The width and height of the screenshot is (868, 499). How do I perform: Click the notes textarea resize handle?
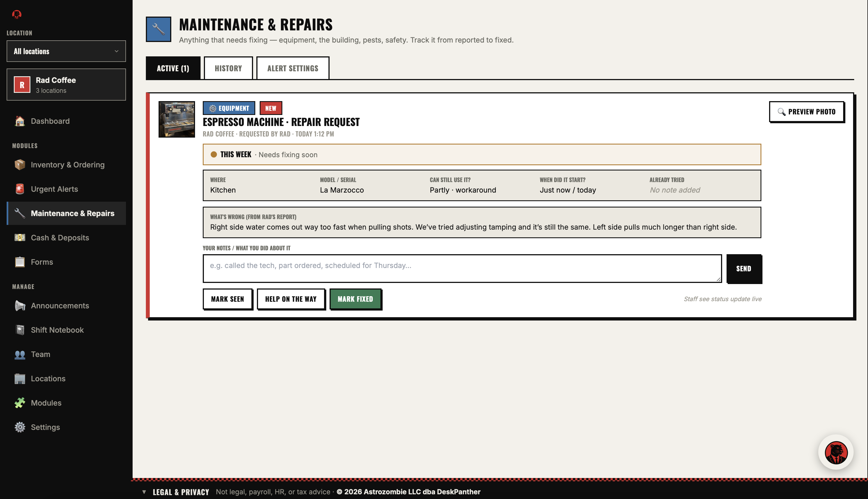pyautogui.click(x=718, y=279)
